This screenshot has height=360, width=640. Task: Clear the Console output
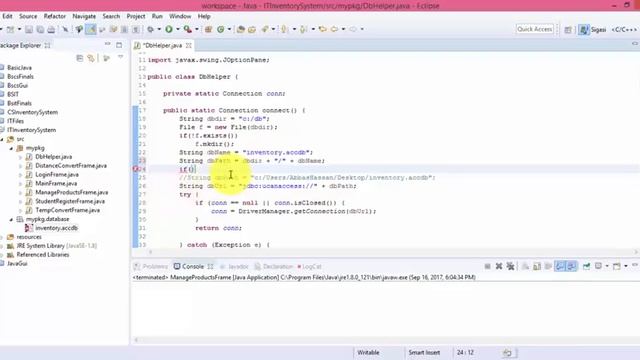click(525, 267)
